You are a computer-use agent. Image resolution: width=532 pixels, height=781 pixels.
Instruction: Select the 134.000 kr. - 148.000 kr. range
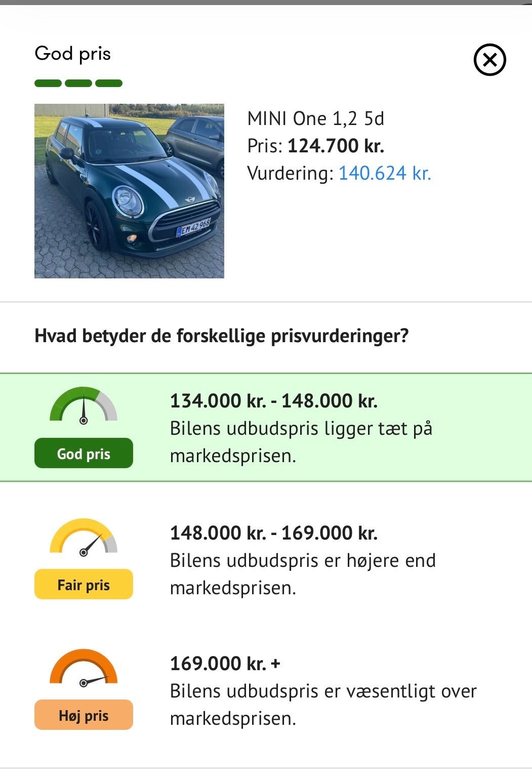(x=273, y=401)
